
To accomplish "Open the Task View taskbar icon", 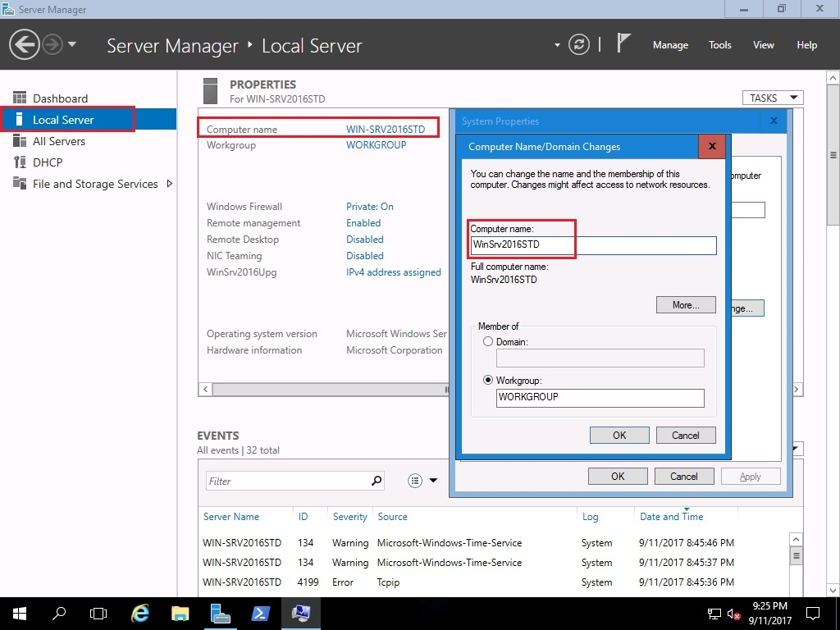I will (98, 613).
